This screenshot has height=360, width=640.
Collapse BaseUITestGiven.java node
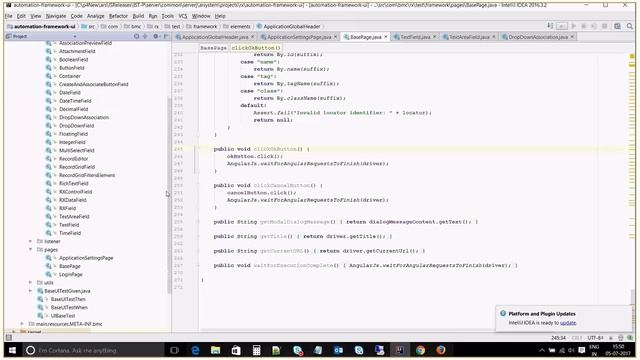coord(30,291)
